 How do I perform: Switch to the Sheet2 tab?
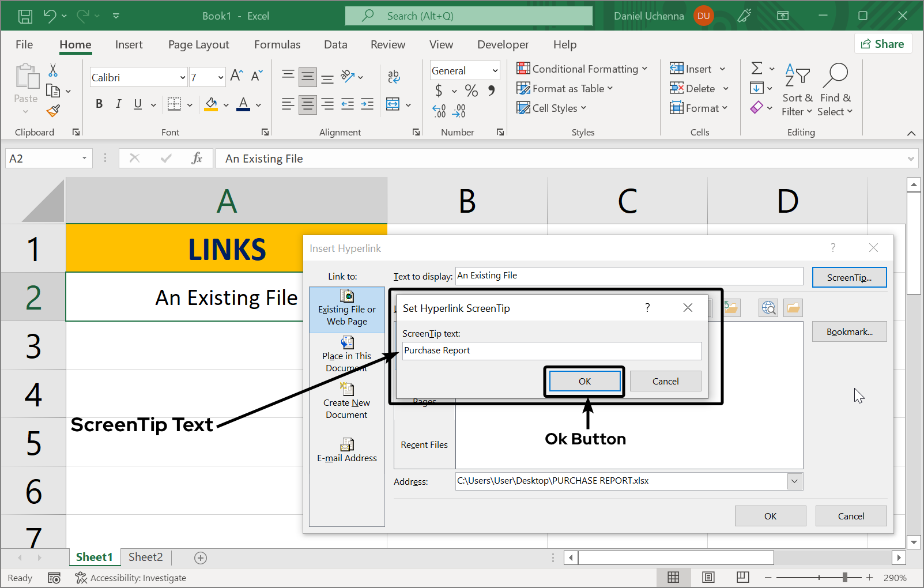(145, 557)
